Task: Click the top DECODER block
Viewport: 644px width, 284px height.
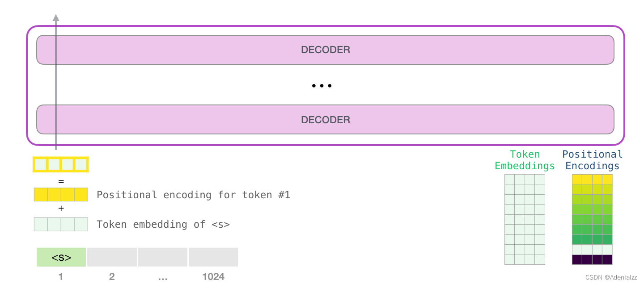Action: tap(325, 50)
